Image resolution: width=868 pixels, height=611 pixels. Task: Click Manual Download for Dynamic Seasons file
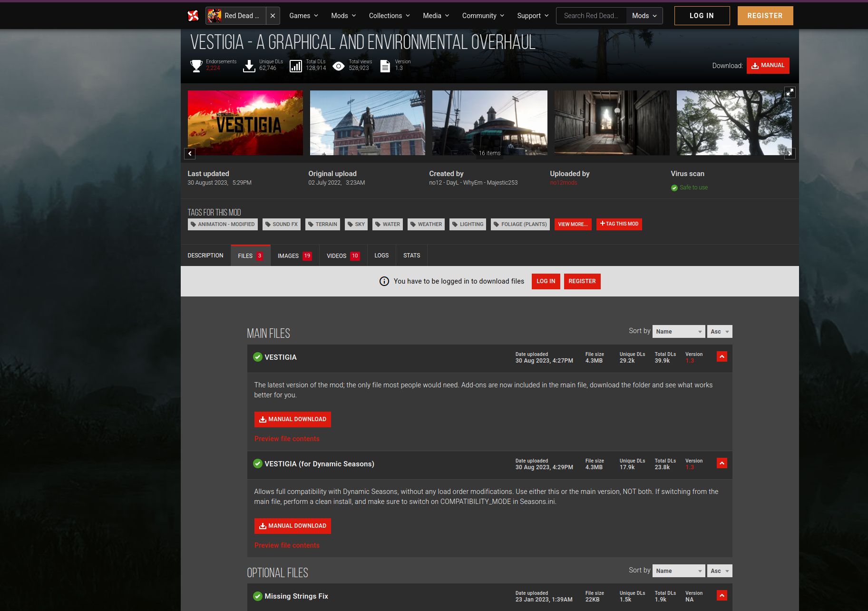tap(293, 526)
